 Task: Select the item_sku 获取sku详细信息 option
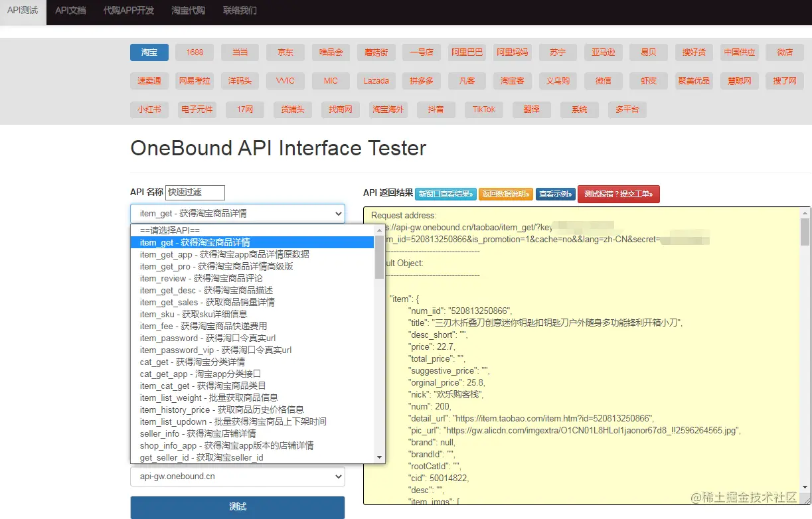click(x=252, y=314)
